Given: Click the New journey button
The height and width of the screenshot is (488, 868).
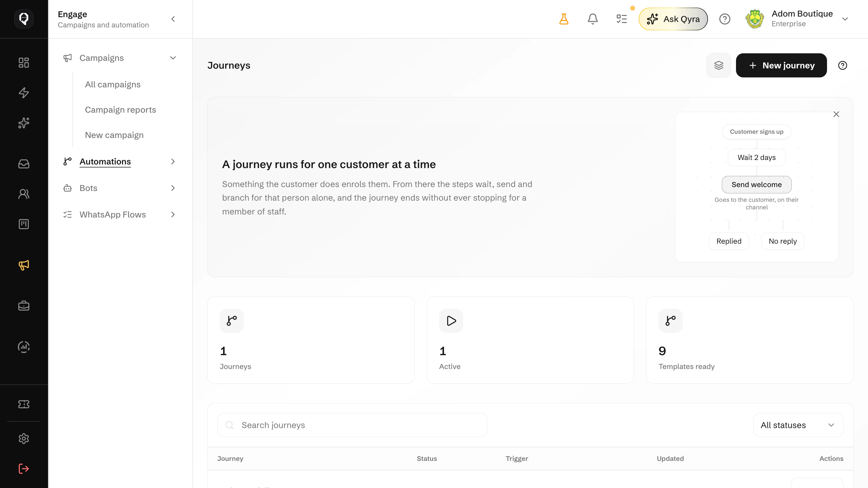Looking at the screenshot, I should [781, 65].
